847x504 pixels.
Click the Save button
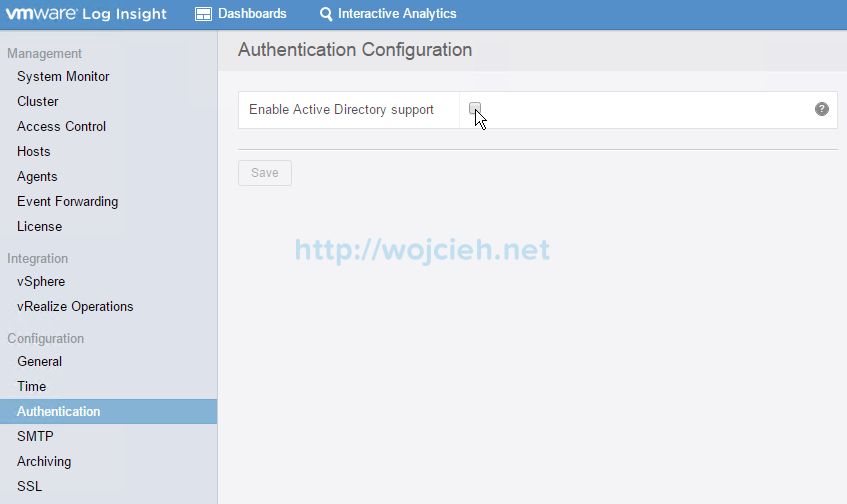(265, 173)
